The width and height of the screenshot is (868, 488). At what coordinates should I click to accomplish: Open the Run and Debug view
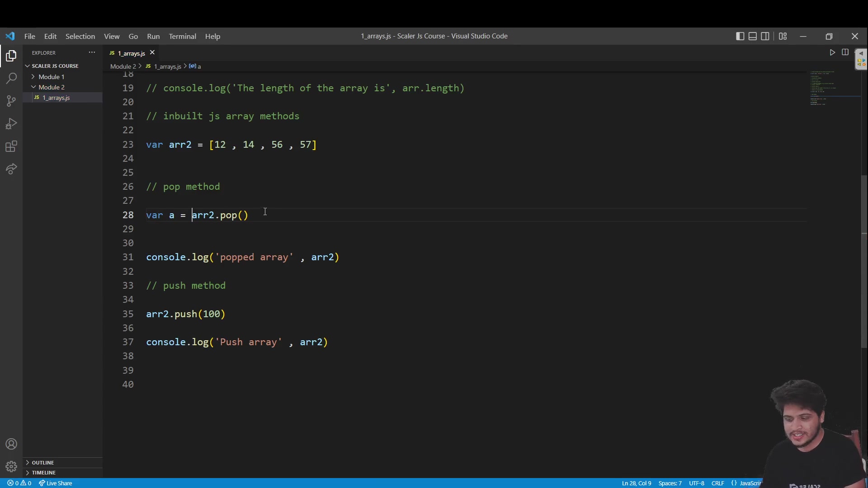[11, 123]
